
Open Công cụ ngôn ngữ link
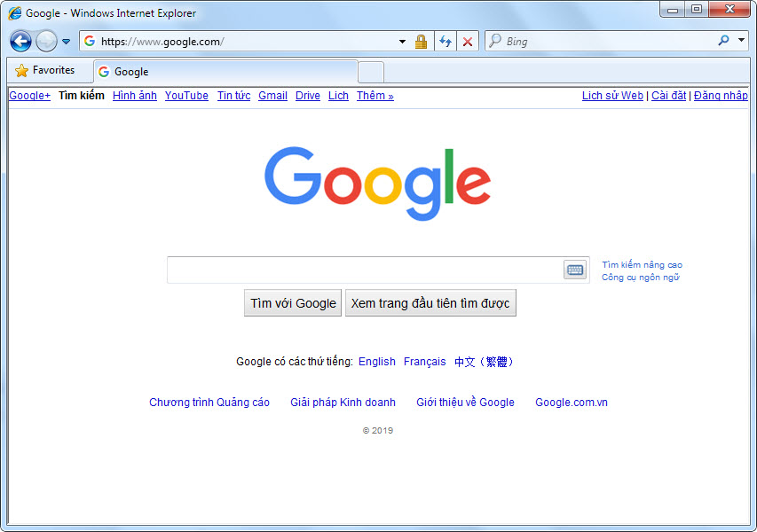[640, 278]
